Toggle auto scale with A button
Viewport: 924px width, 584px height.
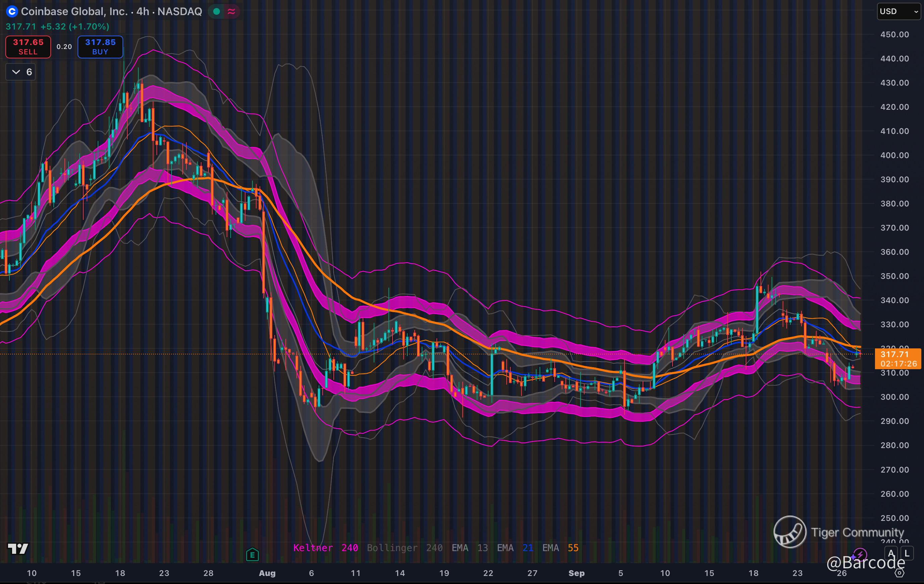891,553
